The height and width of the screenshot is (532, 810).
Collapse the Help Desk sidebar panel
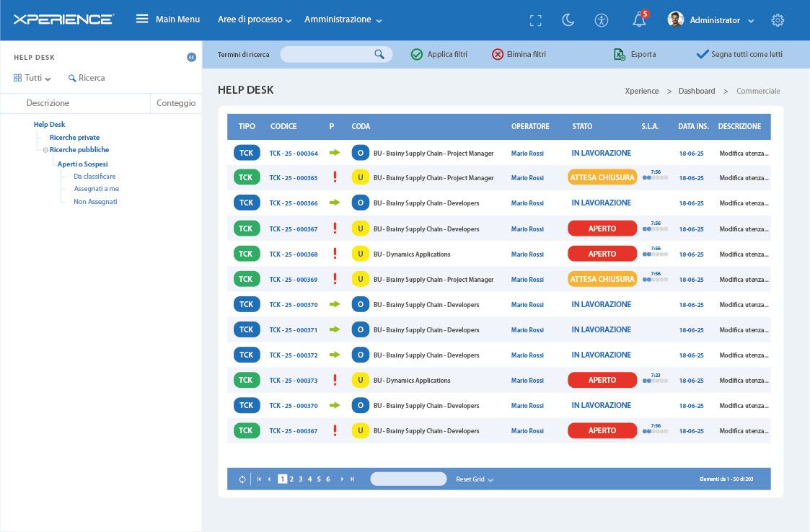point(191,57)
